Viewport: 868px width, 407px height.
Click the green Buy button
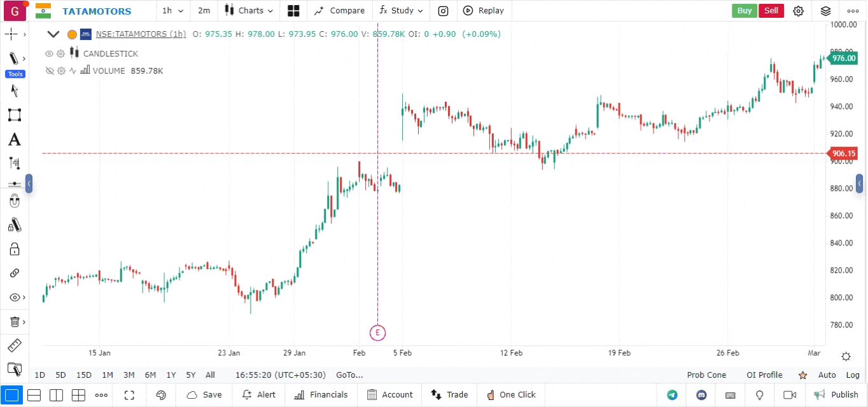coord(744,11)
